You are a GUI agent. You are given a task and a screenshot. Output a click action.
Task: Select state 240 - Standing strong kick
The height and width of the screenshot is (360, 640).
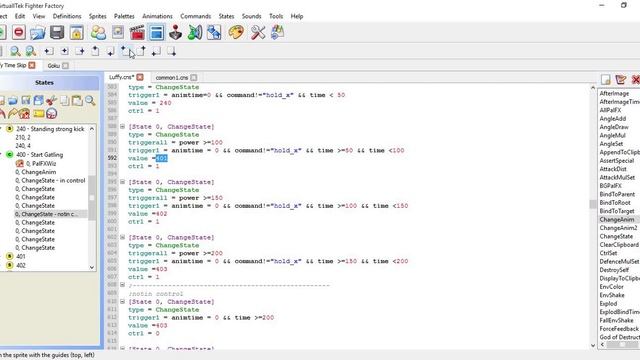[50, 129]
